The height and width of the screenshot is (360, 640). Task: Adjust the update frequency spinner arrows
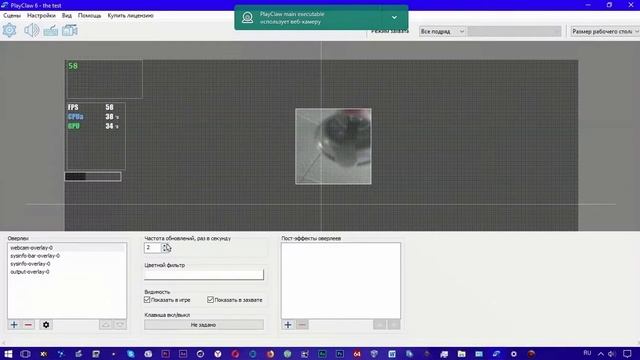click(165, 248)
